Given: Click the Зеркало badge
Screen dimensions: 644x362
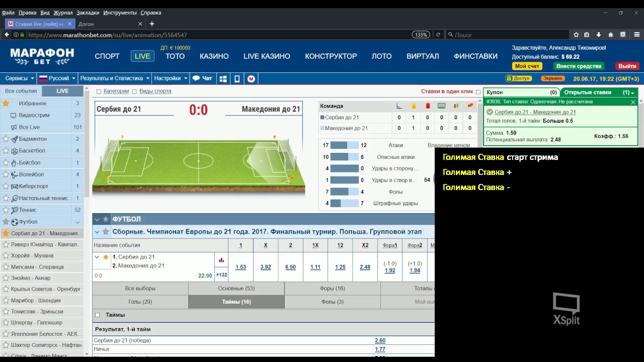Looking at the screenshot, I should click(x=552, y=78).
